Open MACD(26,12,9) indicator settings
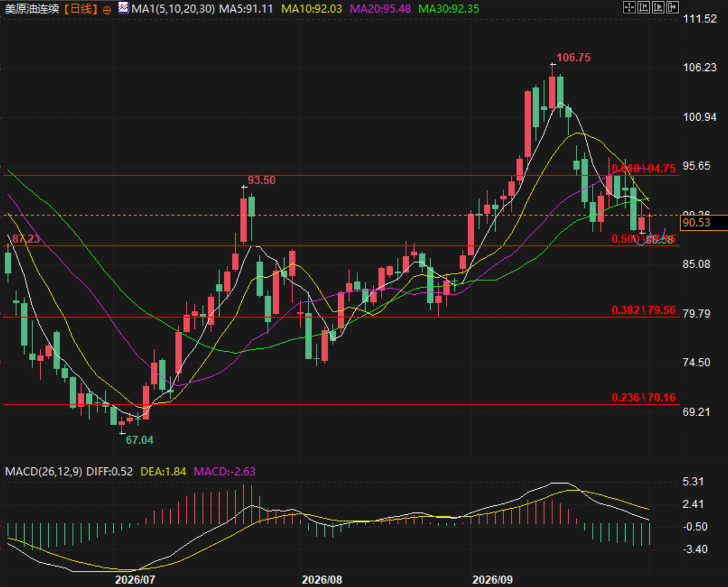 point(44,472)
